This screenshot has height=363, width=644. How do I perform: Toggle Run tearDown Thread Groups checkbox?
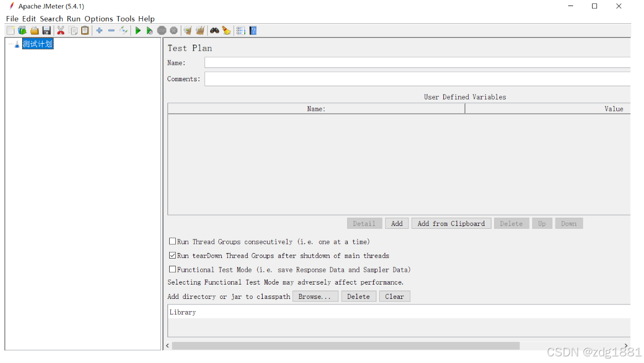coord(172,255)
